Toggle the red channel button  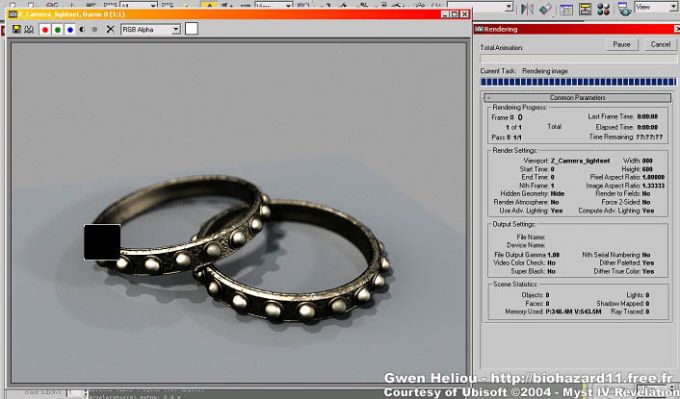45,29
